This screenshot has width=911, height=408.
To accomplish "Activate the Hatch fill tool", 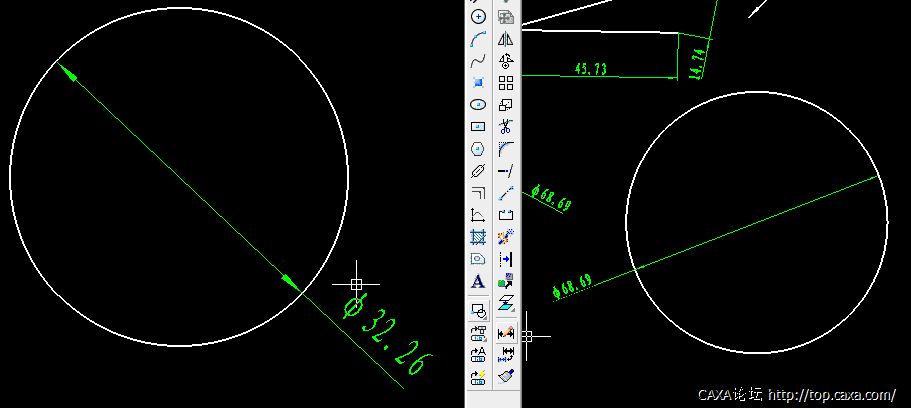I will coord(478,237).
